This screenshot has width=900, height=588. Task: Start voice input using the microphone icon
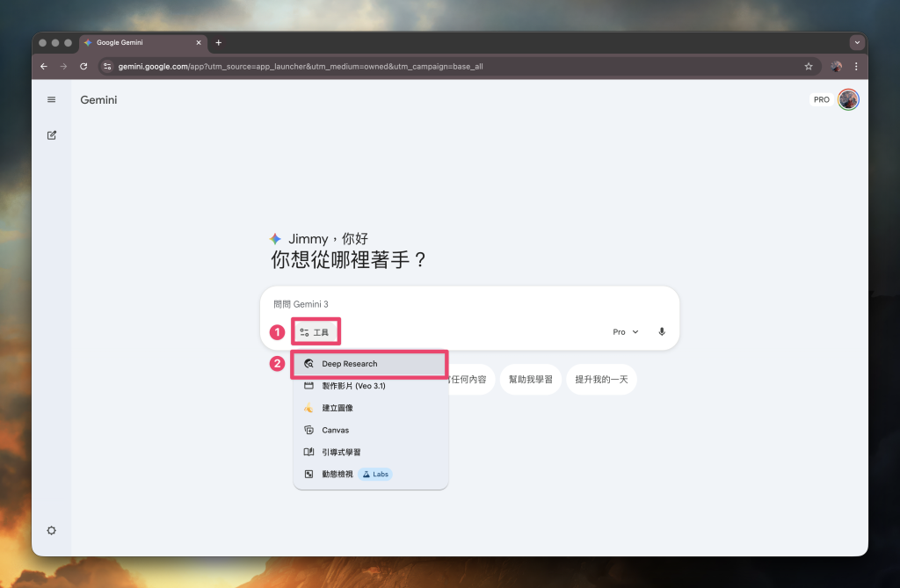coord(661,331)
